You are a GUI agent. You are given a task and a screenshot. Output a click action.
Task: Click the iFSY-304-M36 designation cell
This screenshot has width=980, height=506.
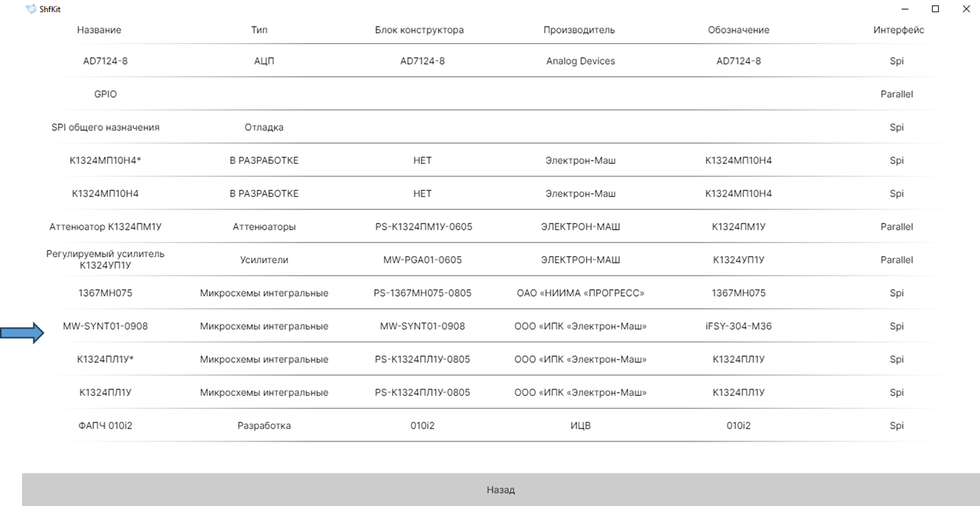coord(738,326)
